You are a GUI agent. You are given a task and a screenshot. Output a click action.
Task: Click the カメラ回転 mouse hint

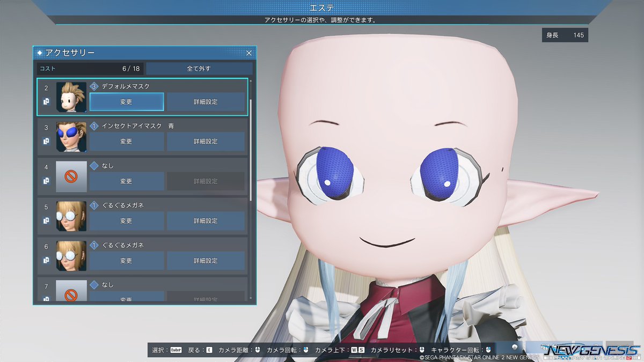tap(288, 350)
